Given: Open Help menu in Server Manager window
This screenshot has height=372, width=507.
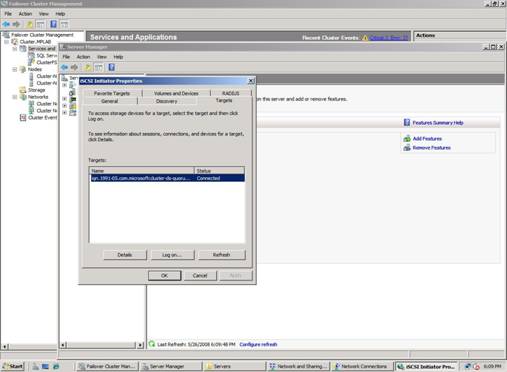Looking at the screenshot, I should [118, 57].
